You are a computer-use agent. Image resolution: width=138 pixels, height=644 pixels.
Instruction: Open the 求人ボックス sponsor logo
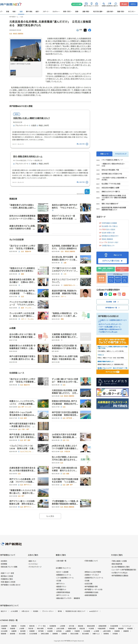pyautogui.click(x=87, y=191)
